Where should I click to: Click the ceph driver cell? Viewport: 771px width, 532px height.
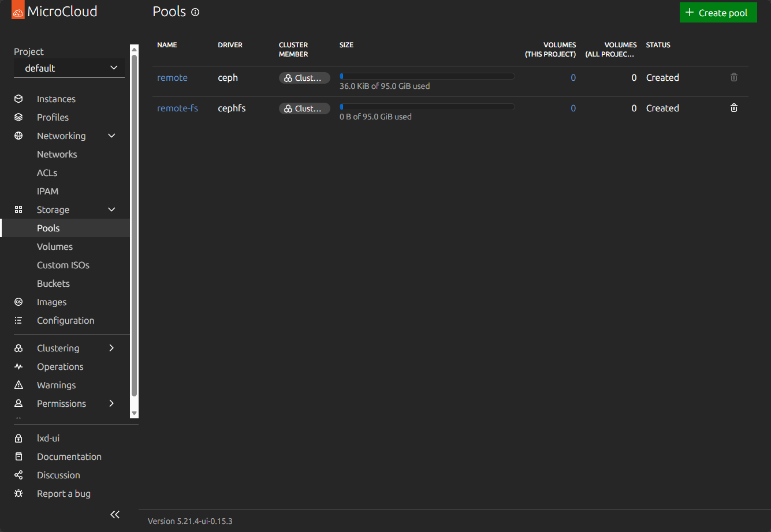(x=228, y=77)
